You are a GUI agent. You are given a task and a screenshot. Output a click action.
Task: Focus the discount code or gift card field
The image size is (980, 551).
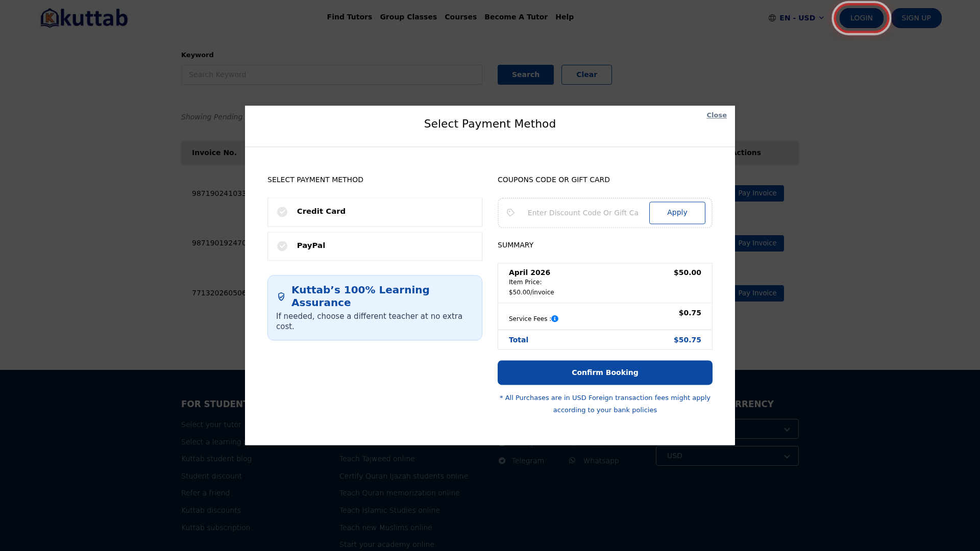click(x=583, y=213)
